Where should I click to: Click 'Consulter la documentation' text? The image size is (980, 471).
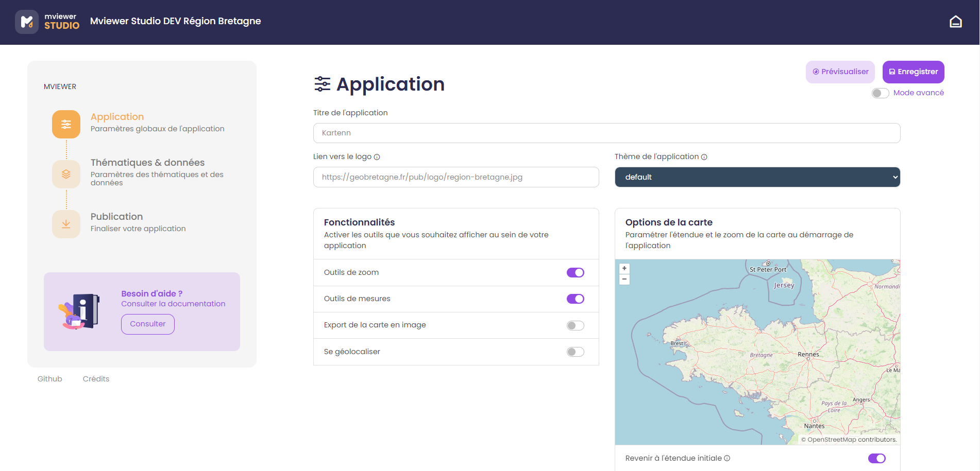(173, 304)
